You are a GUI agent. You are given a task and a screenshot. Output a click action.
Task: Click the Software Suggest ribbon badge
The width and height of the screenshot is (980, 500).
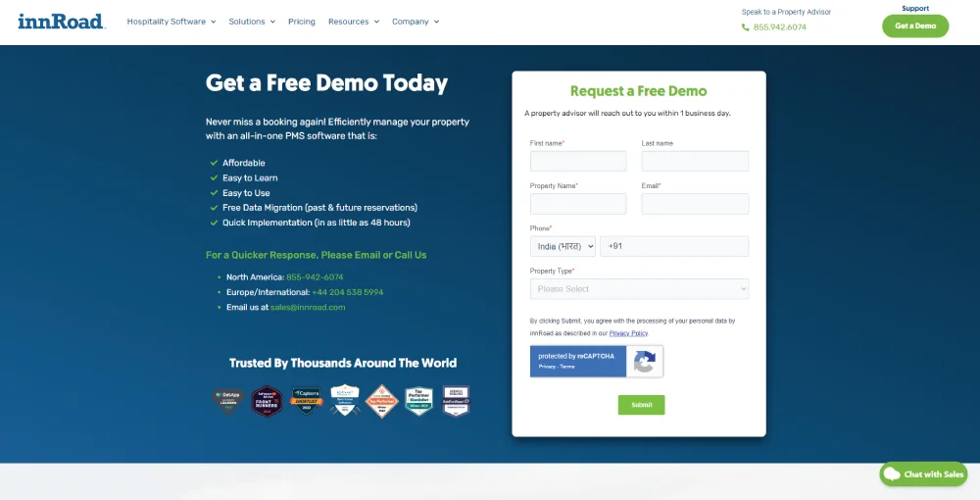pos(345,400)
